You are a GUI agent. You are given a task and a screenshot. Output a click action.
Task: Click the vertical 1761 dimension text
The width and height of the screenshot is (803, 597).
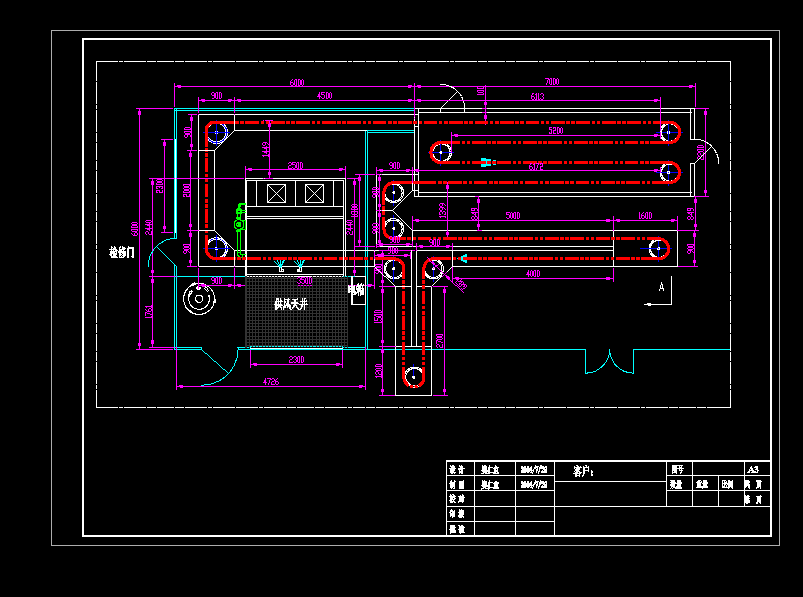pyautogui.click(x=149, y=312)
